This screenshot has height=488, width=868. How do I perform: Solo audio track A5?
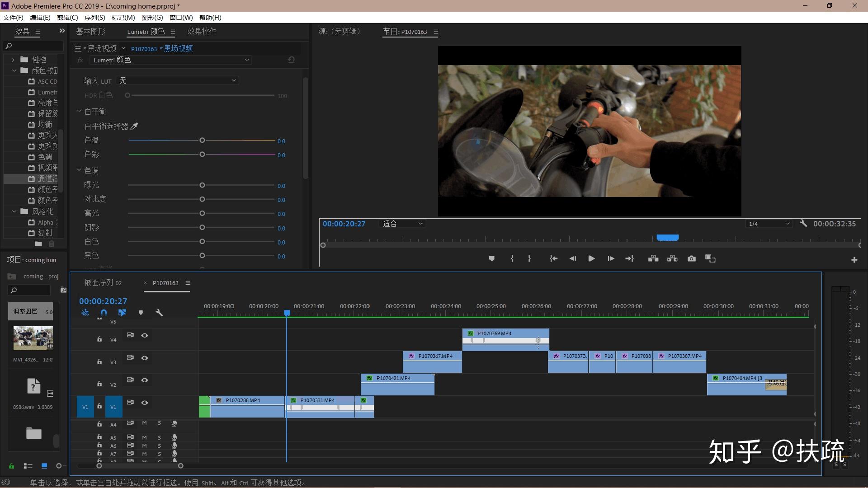click(x=159, y=437)
